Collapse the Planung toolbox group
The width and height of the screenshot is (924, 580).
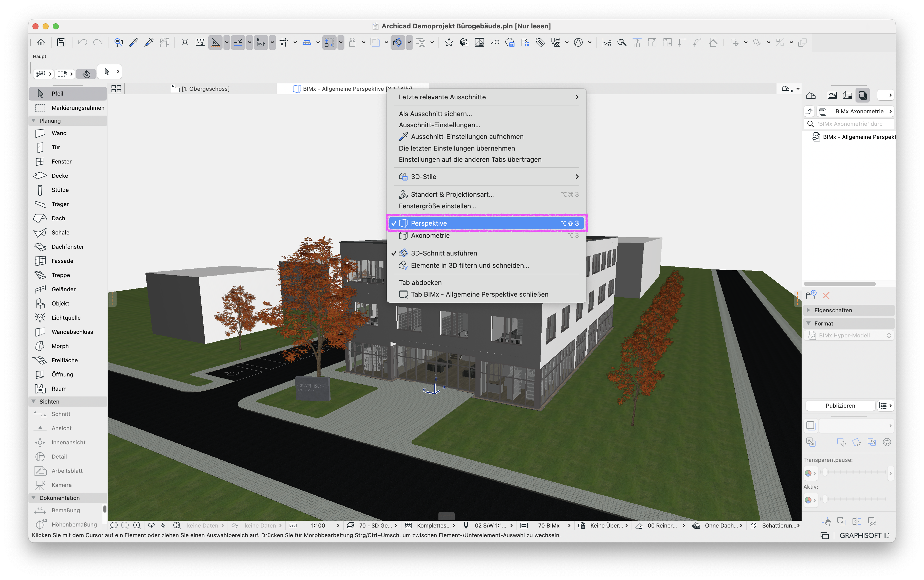[x=33, y=120]
